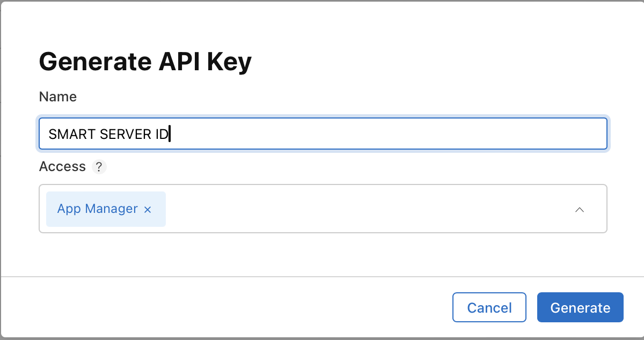
Task: Cancel the API key creation
Action: point(489,307)
